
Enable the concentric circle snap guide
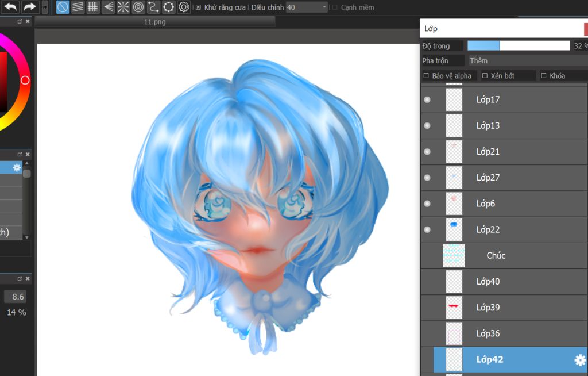point(138,7)
